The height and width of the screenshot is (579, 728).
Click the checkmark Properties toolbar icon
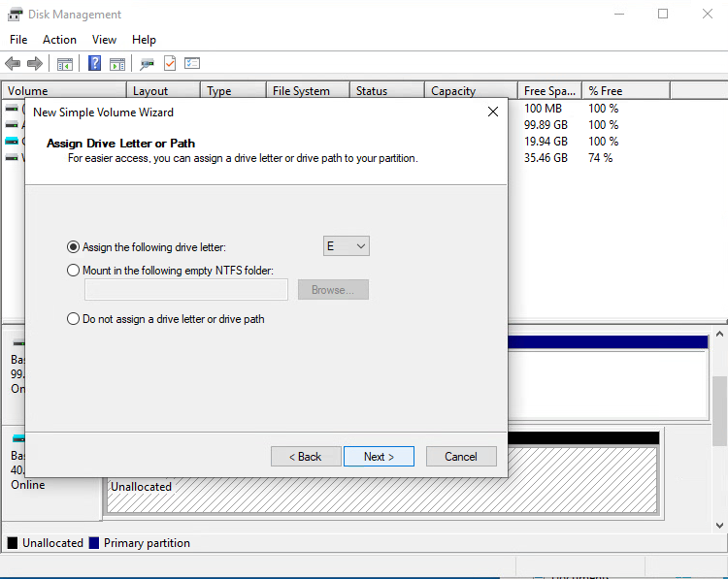coord(170,63)
